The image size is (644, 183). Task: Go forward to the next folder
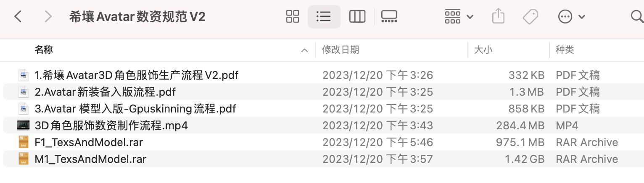tap(48, 17)
